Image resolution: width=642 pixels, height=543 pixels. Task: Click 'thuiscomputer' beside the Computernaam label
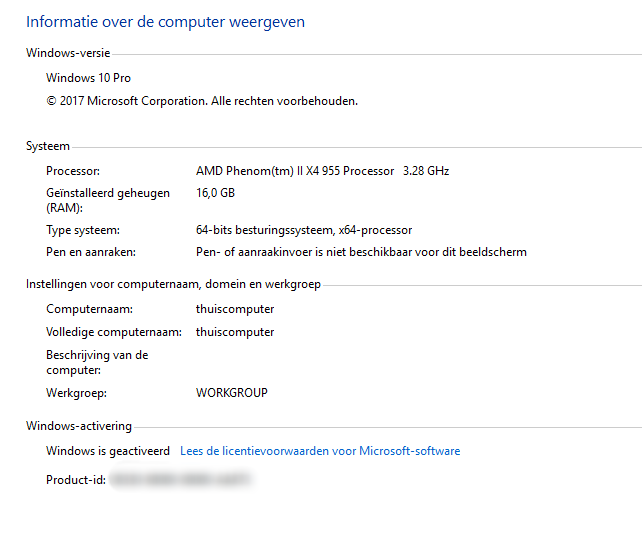point(235,310)
